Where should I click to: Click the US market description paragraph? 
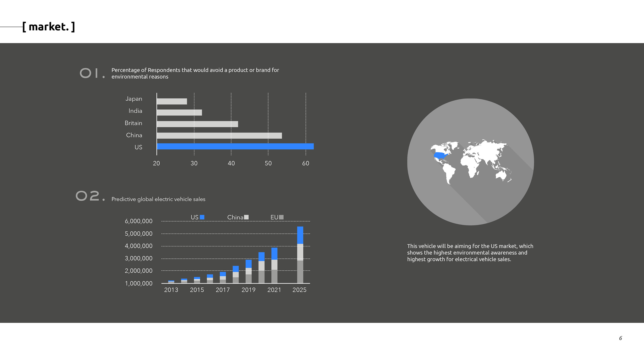[x=470, y=253]
